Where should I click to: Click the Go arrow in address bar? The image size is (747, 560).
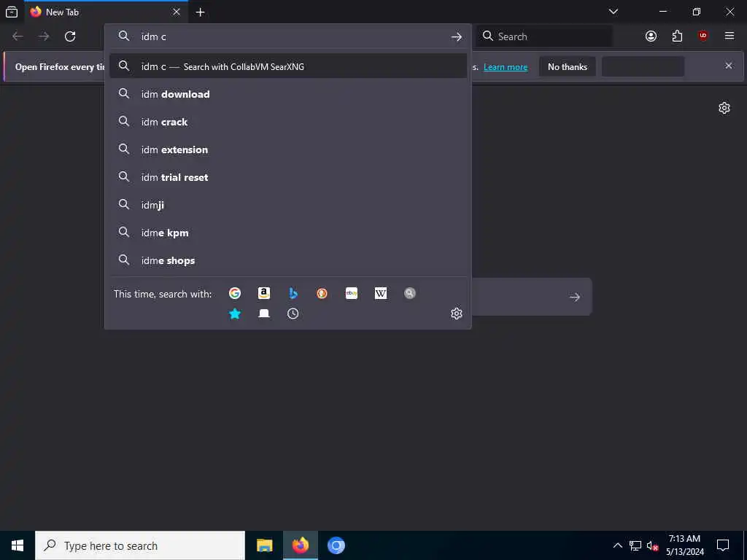click(x=457, y=36)
